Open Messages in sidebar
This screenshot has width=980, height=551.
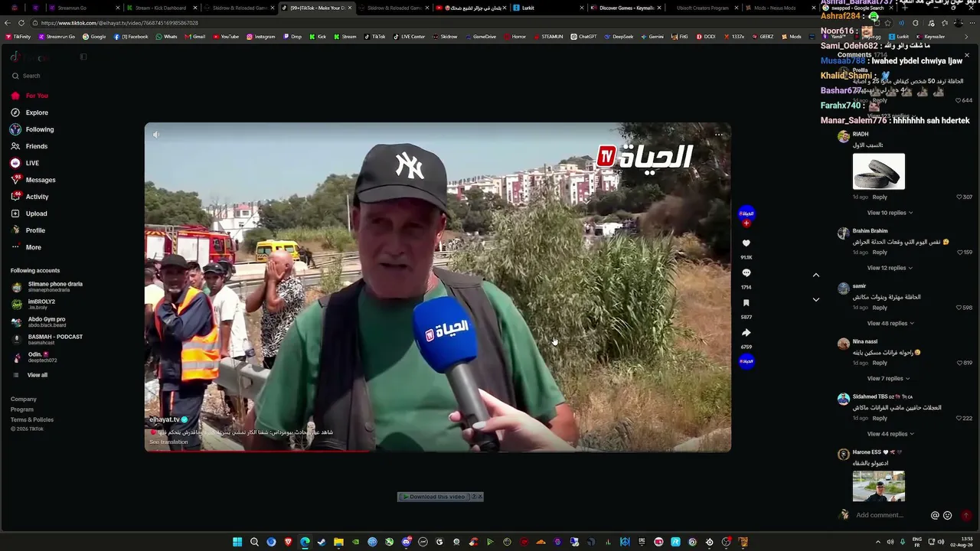click(33, 180)
